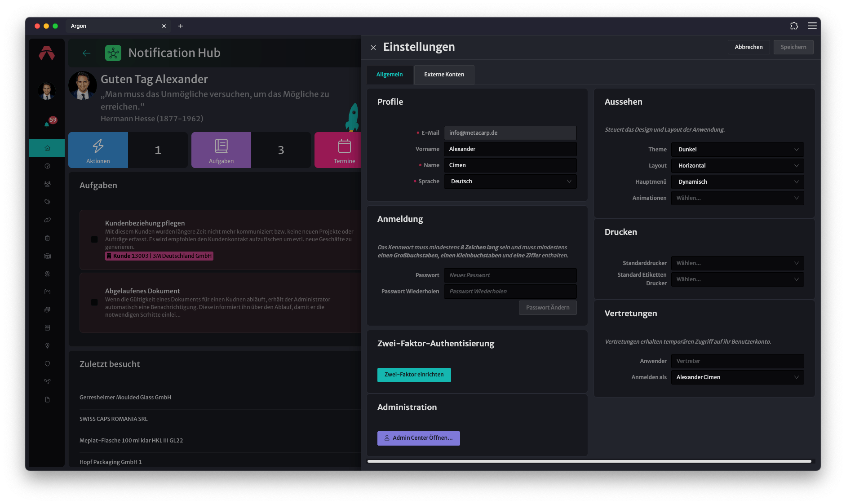Open the Standard Etiketten Drucker dropdown
The width and height of the screenshot is (846, 504).
(x=738, y=279)
